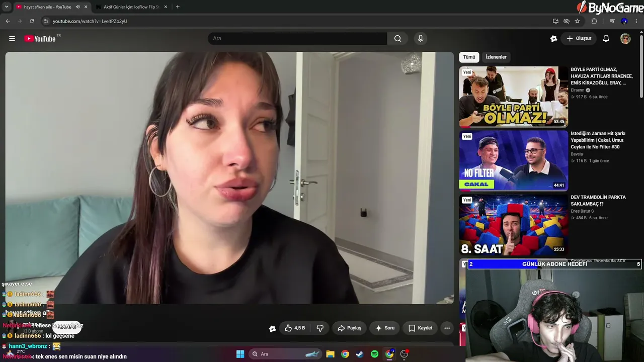
Task: Go to the YouTube home logo
Action: (x=40, y=39)
